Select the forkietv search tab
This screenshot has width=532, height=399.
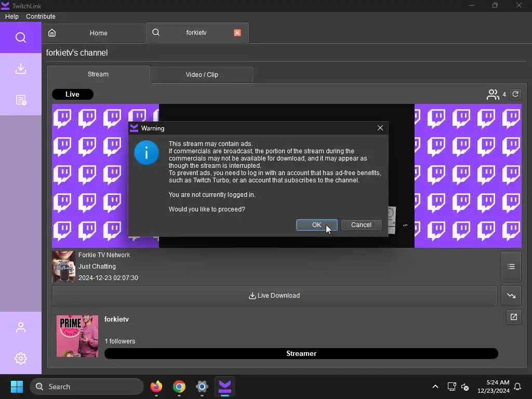[x=197, y=33]
